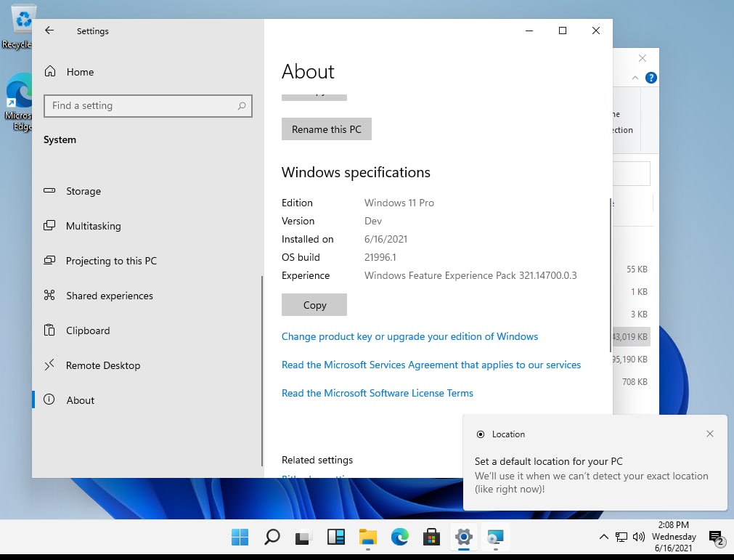Image resolution: width=734 pixels, height=560 pixels.
Task: Click the Settings gear taskbar icon
Action: pyautogui.click(x=463, y=537)
